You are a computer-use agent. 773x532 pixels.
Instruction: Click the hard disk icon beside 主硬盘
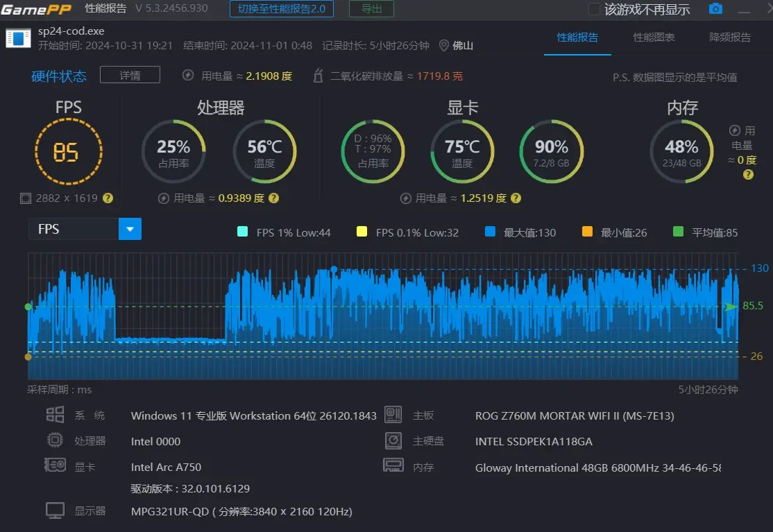tap(393, 440)
